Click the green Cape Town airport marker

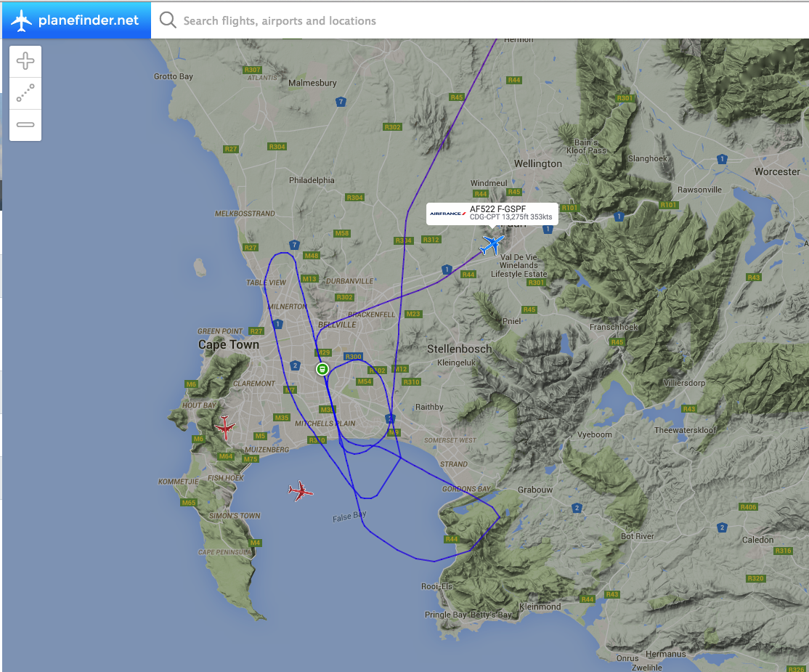(322, 370)
